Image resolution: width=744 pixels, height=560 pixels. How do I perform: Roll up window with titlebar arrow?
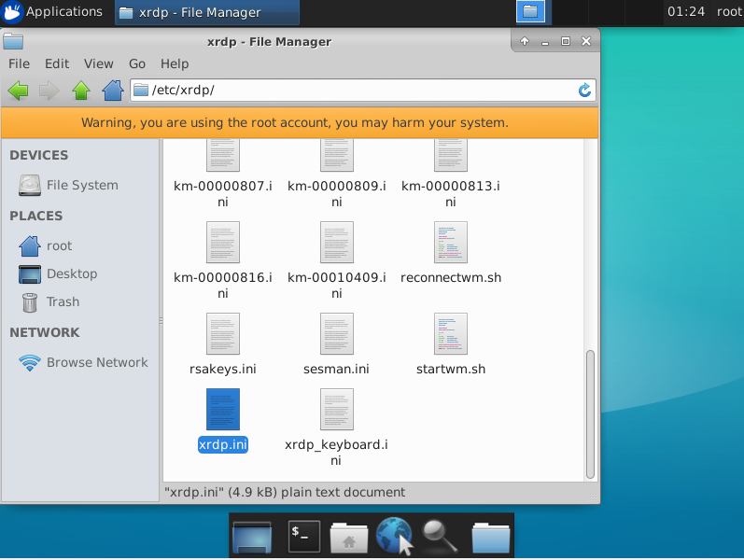(525, 41)
